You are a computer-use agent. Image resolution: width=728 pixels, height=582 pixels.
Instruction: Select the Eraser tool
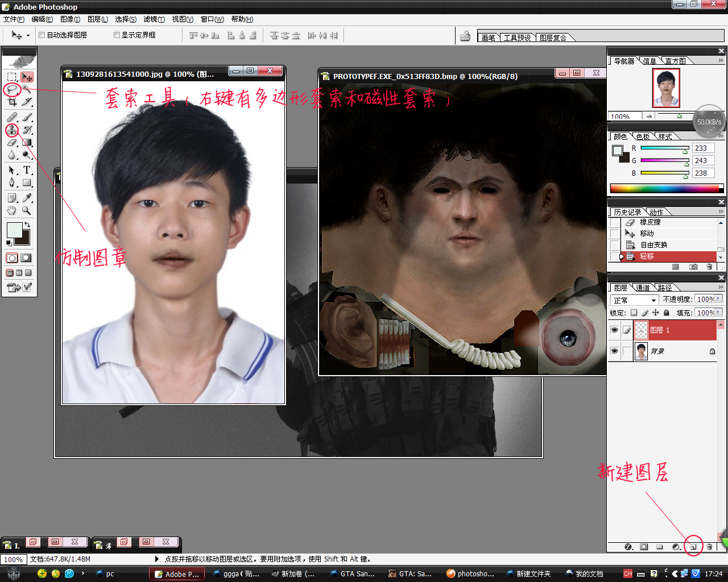pos(12,143)
